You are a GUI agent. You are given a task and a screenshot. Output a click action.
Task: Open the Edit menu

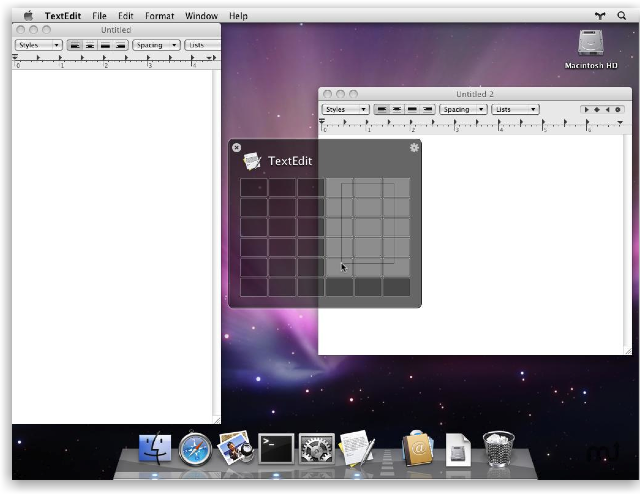[x=125, y=16]
